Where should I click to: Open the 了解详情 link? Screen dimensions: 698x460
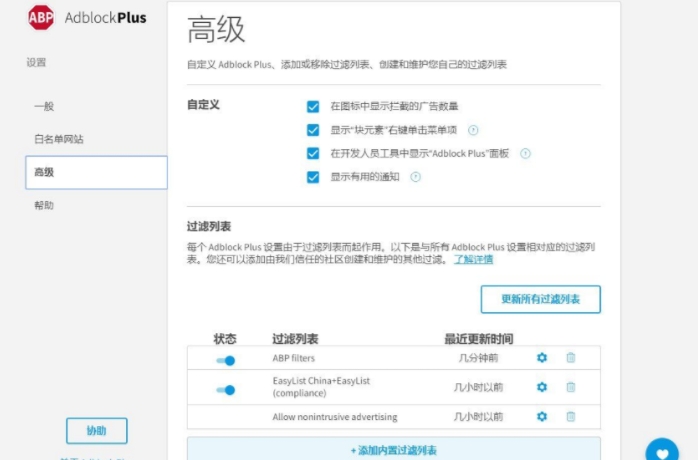pyautogui.click(x=473, y=260)
